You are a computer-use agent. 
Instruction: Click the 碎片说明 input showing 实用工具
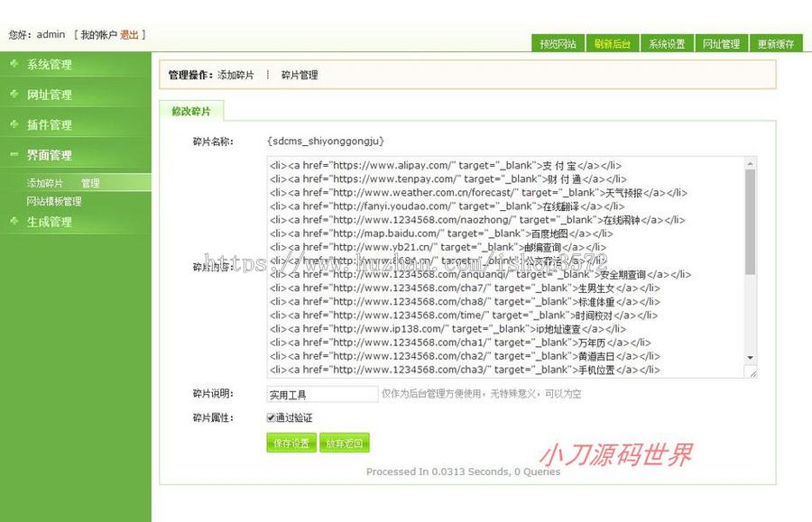[x=320, y=394]
